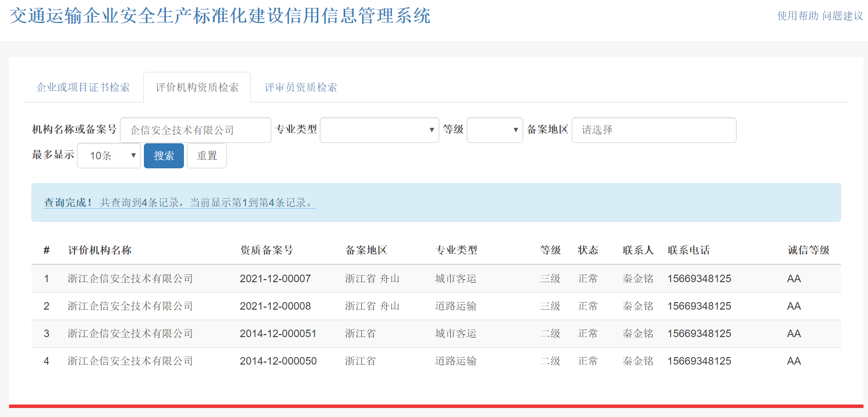This screenshot has height=417, width=868.
Task: Click 道路运输 in row 2
Action: point(456,306)
